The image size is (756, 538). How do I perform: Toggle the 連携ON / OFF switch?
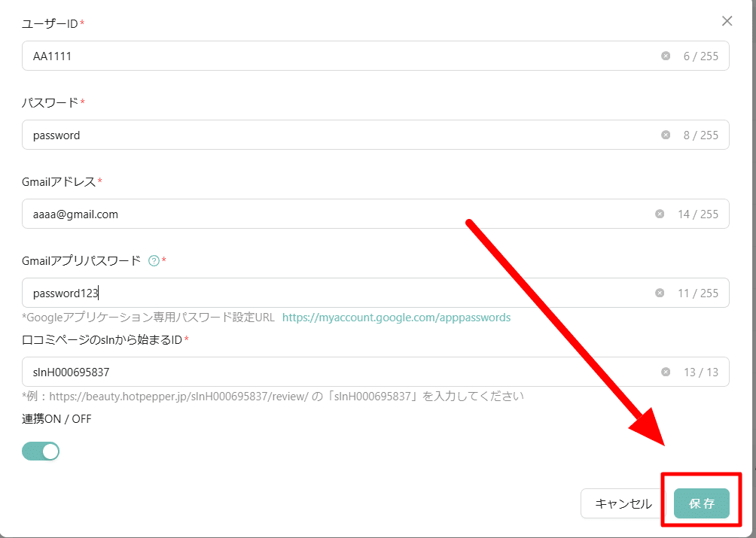[41, 451]
